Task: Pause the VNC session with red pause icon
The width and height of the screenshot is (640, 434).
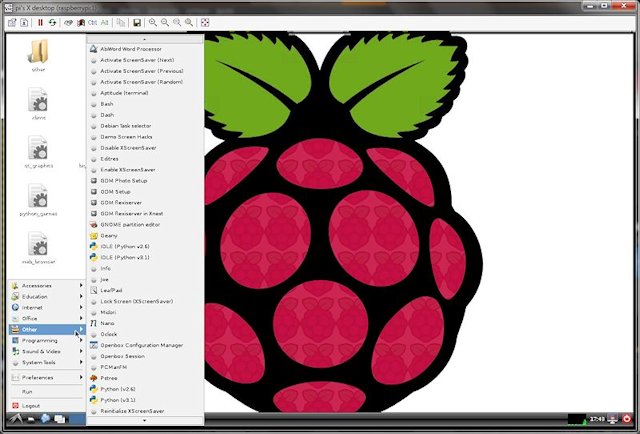Action: click(x=40, y=23)
